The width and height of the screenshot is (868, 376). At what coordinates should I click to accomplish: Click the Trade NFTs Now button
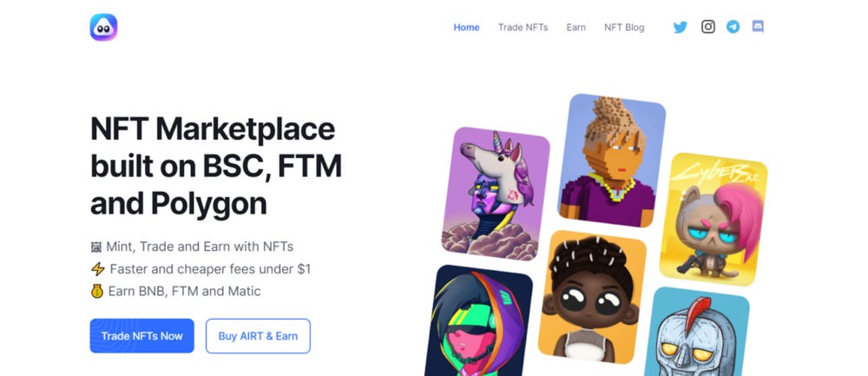click(141, 335)
